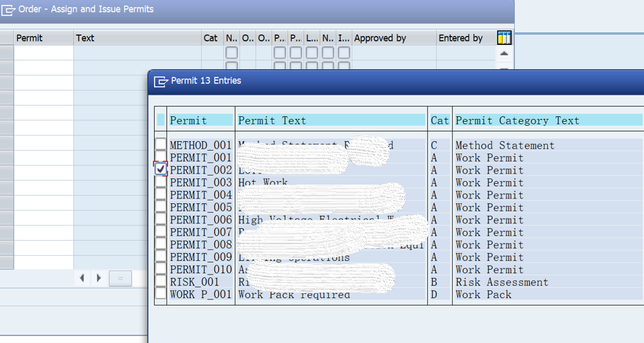Screen dimensions: 644x343
Task: Click the Approved by column header
Action: point(395,38)
